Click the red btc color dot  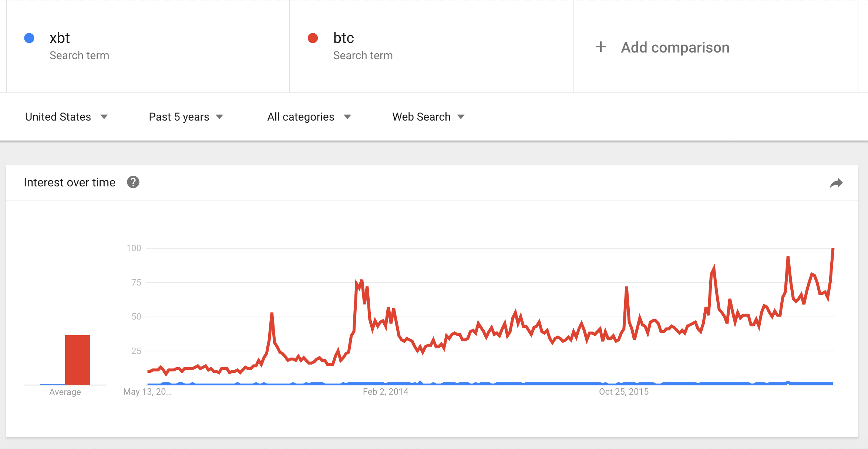(x=313, y=38)
